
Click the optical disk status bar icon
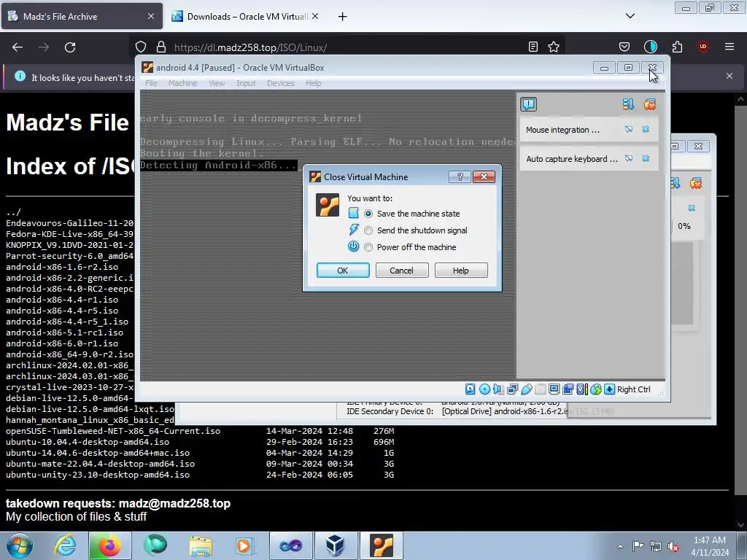click(484, 389)
